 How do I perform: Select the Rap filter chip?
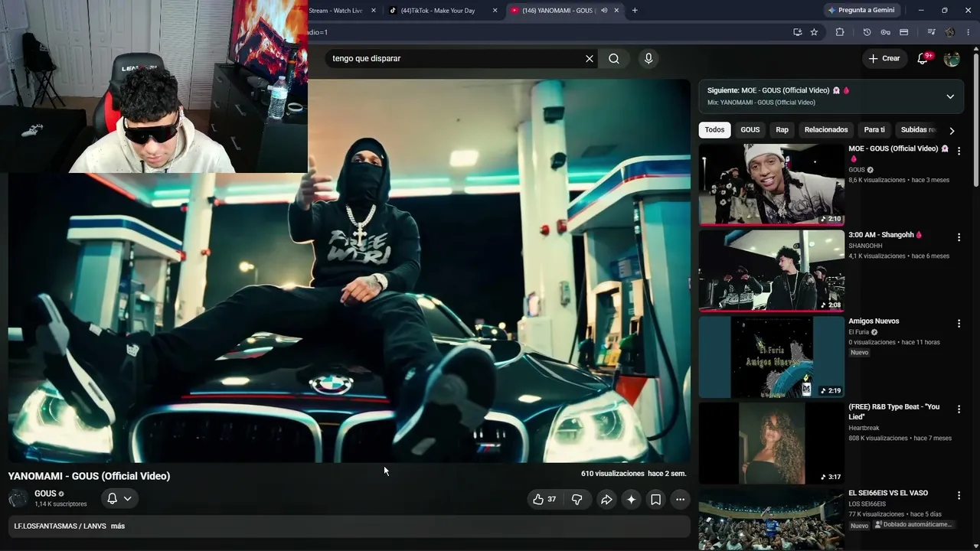tap(782, 130)
